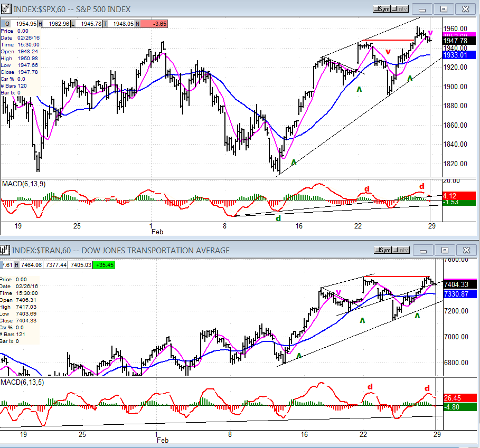
Task: Toggle Sym link in TRAN chart
Action: [x=383, y=250]
